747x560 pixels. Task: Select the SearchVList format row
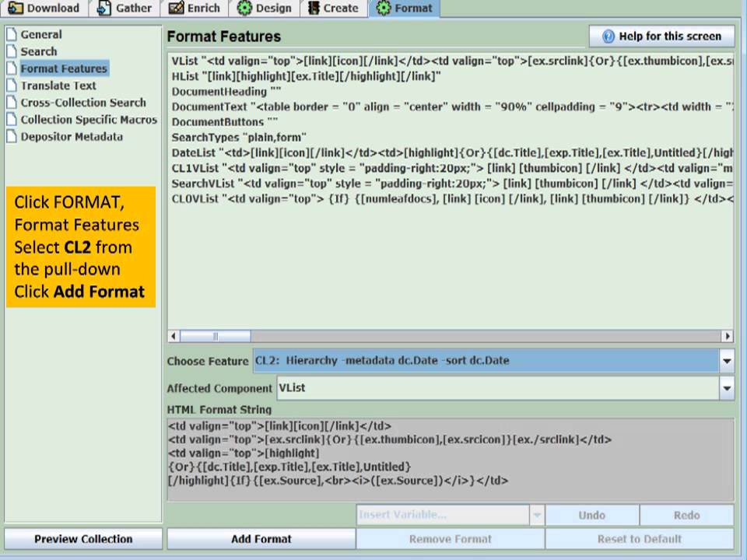click(451, 184)
